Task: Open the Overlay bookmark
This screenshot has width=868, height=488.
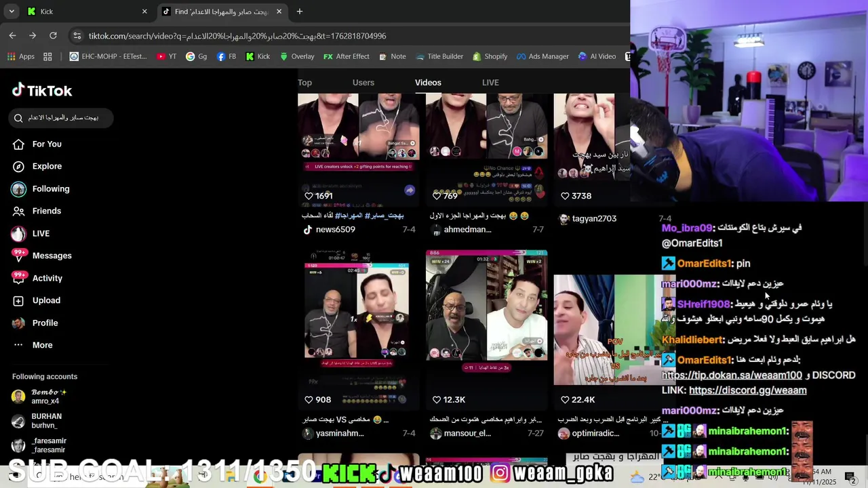Action: coord(296,56)
